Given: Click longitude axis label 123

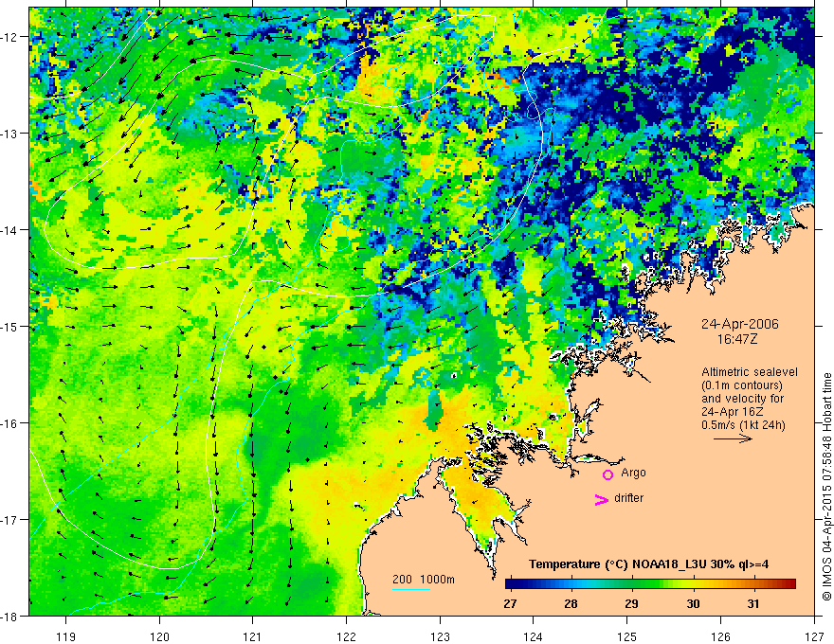Looking at the screenshot, I should pyautogui.click(x=440, y=636).
